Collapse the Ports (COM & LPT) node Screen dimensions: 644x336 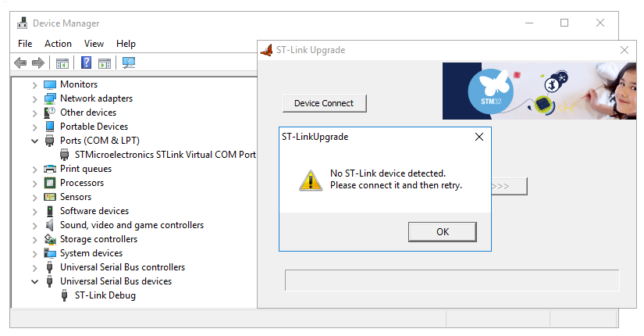point(34,141)
